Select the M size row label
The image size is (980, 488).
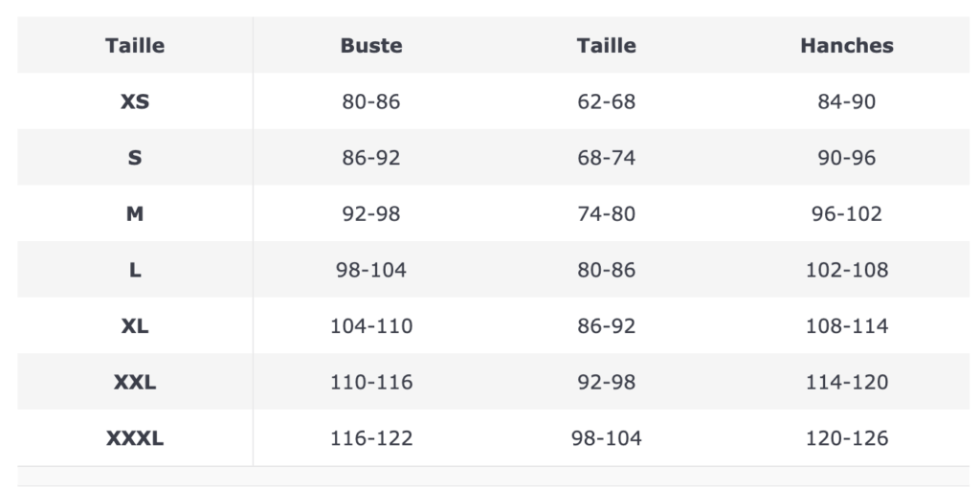point(135,213)
